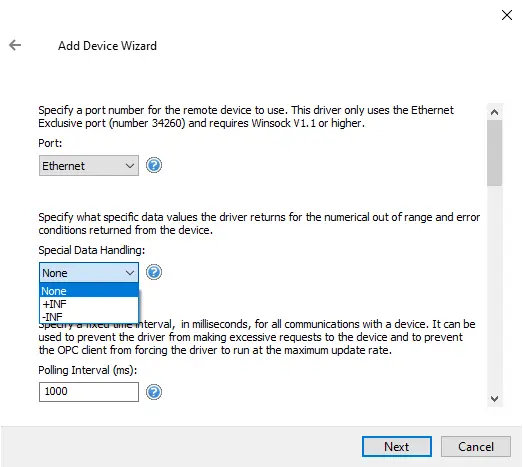Click the Cancel button

(476, 447)
